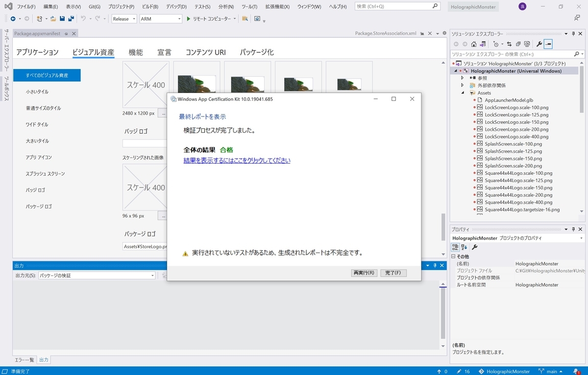Click the Save disk icon in toolbar
This screenshot has height=375, width=588.
(62, 19)
